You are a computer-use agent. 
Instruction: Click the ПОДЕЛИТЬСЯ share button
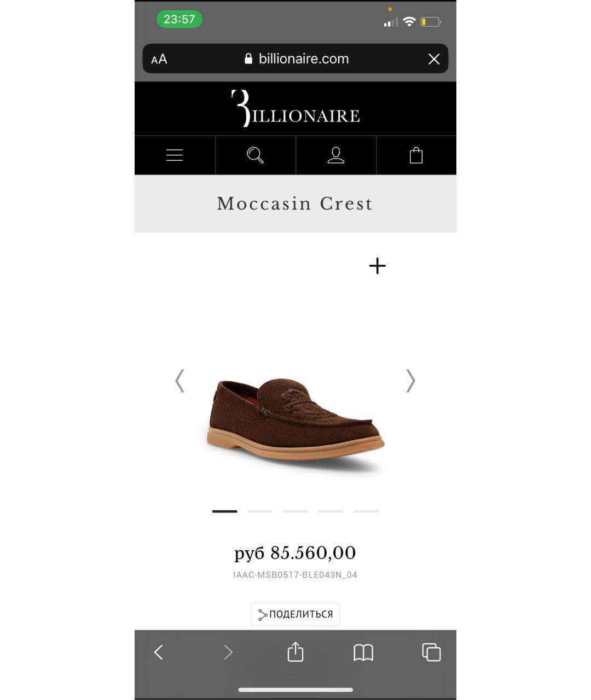pos(296,614)
